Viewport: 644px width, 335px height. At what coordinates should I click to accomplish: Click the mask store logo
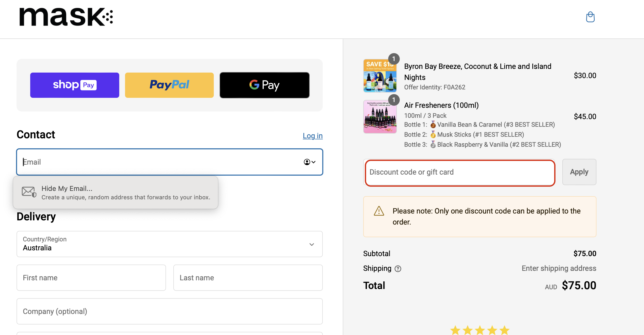coord(66,17)
